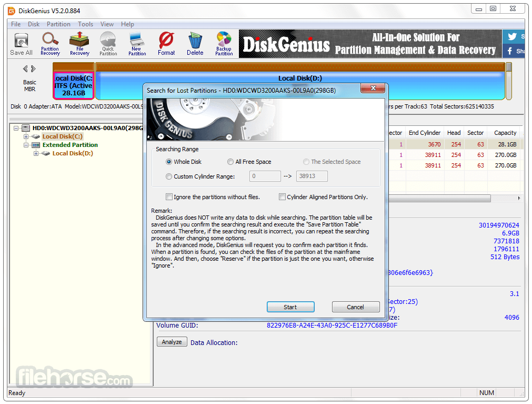Click the end cylinder field showing 38913
Viewport: 532px width, 404px height.
[x=312, y=176]
